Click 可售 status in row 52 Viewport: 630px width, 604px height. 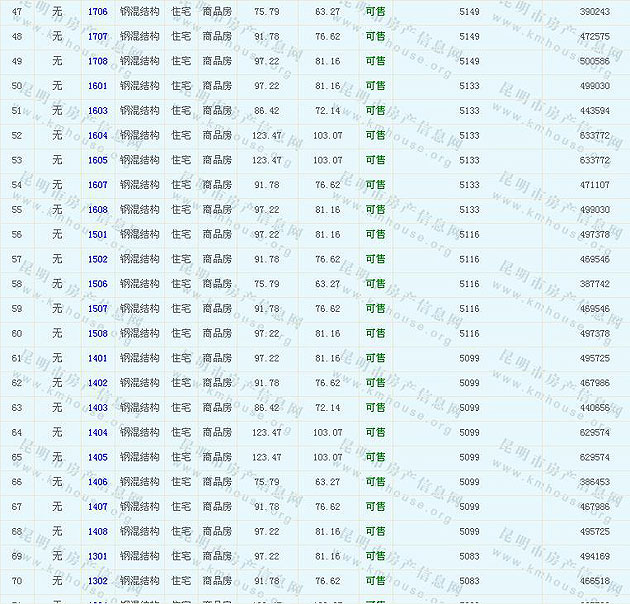pyautogui.click(x=375, y=135)
